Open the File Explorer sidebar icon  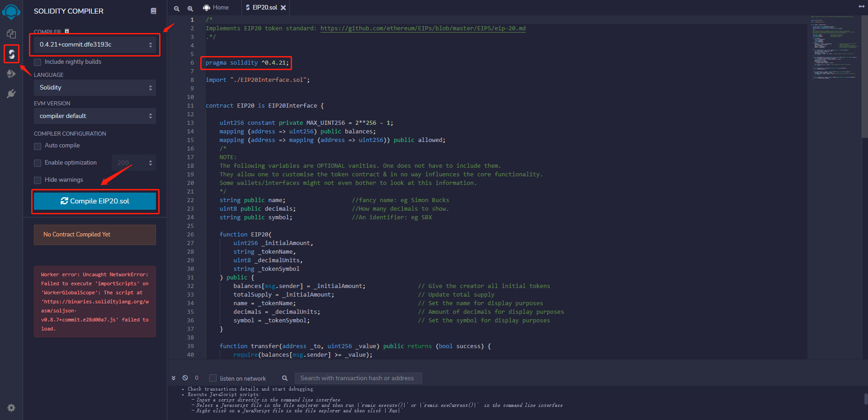[x=11, y=34]
